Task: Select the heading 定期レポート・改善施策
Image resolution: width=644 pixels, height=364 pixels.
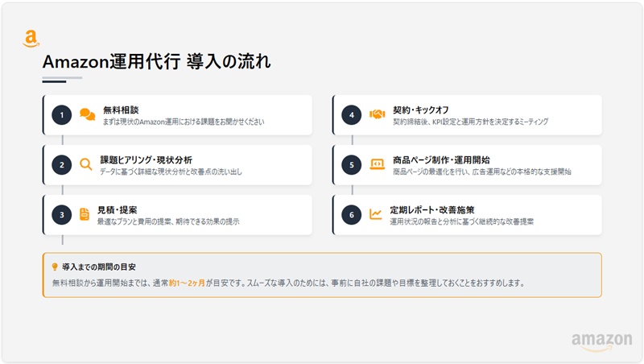Action: coord(432,210)
